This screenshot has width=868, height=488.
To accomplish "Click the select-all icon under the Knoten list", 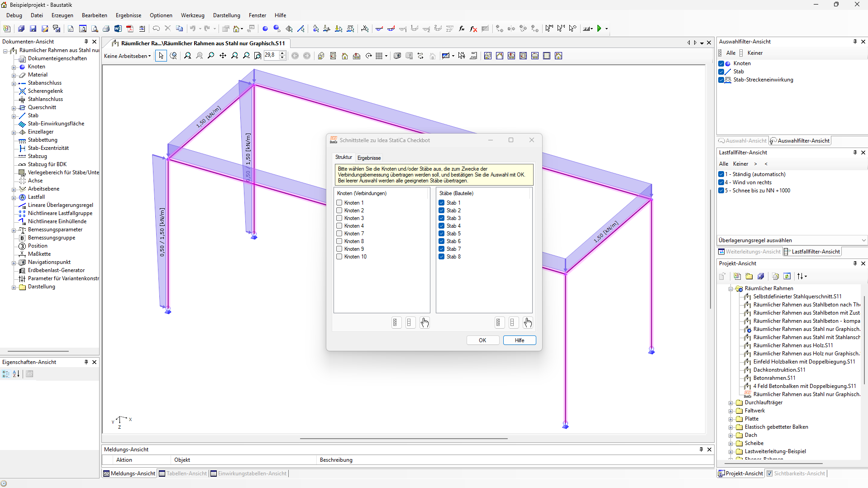I will (396, 322).
